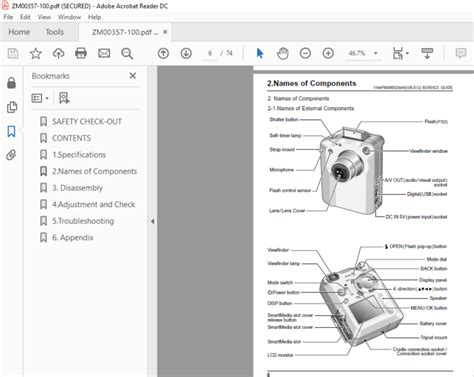Viewport: 474px width, 377px height.
Task: Zoom in with the plus button
Action: tap(328, 53)
